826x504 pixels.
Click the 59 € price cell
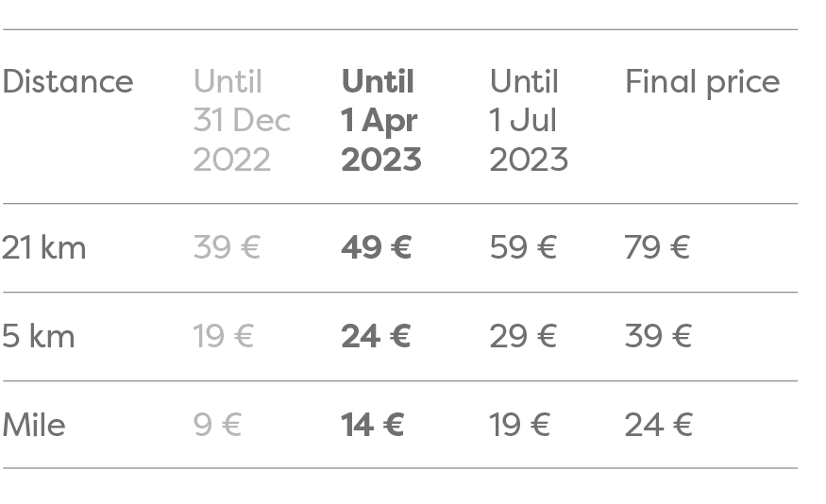[x=523, y=247]
